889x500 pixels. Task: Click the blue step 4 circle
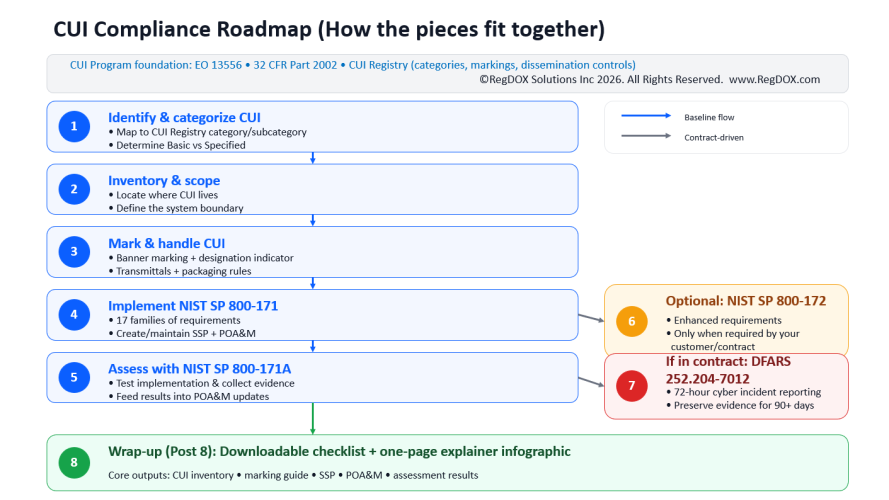coord(74,315)
